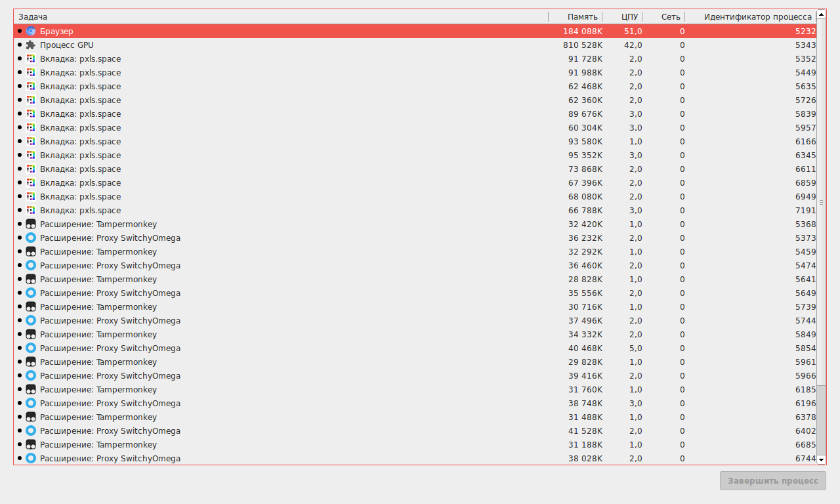The image size is (840, 504).
Task: Click the Tampermonkey icon for process 5368
Action: [31, 224]
